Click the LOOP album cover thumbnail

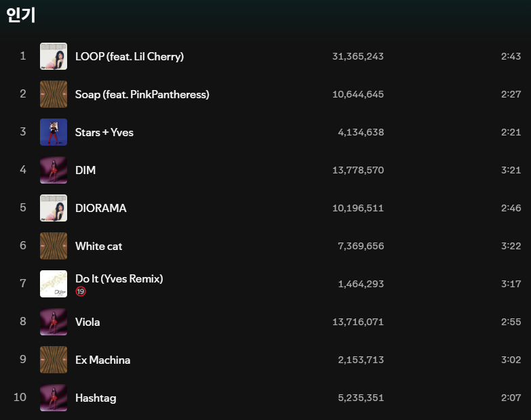coord(54,56)
